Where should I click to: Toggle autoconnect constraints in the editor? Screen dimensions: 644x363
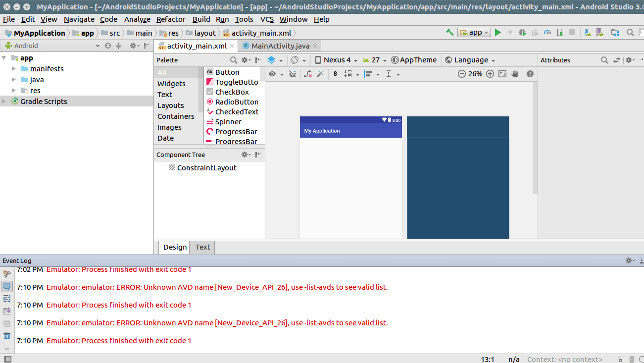[292, 74]
